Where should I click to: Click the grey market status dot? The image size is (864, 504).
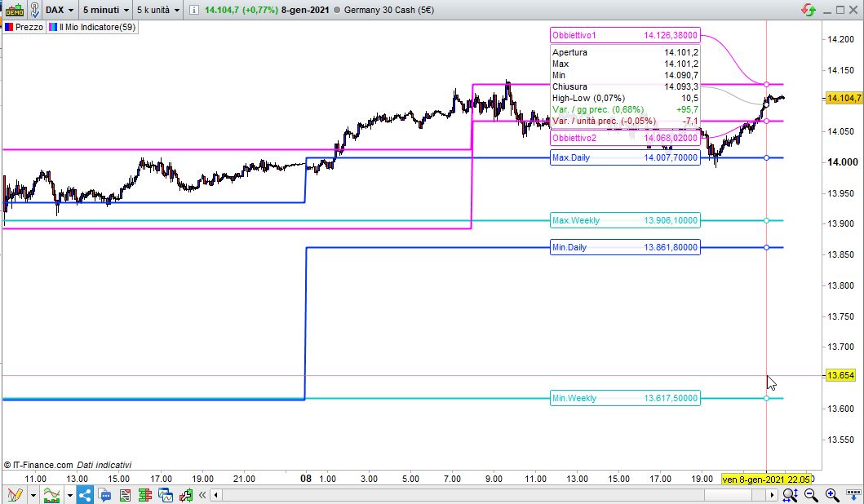(x=338, y=10)
